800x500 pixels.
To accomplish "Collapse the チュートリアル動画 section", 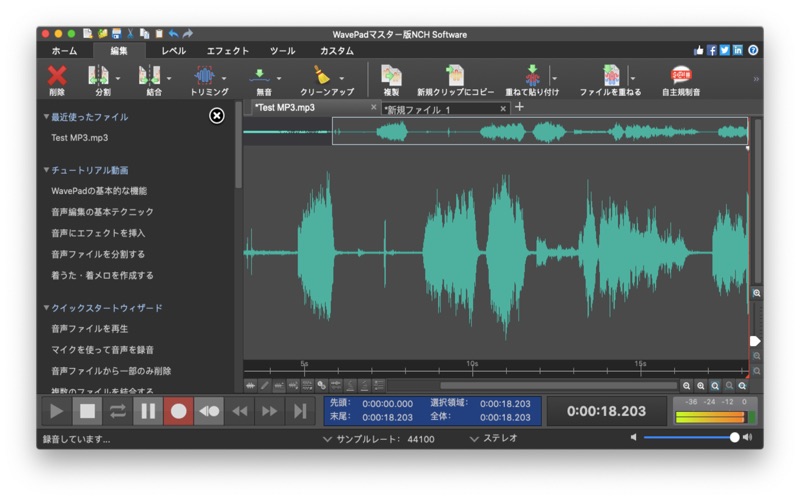I will click(46, 170).
